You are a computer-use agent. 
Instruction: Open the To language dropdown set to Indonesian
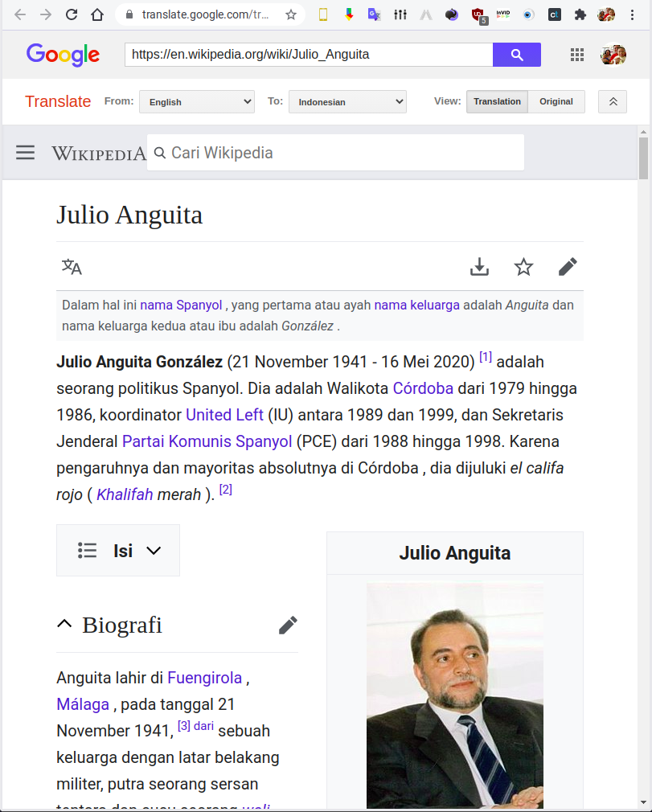[347, 101]
